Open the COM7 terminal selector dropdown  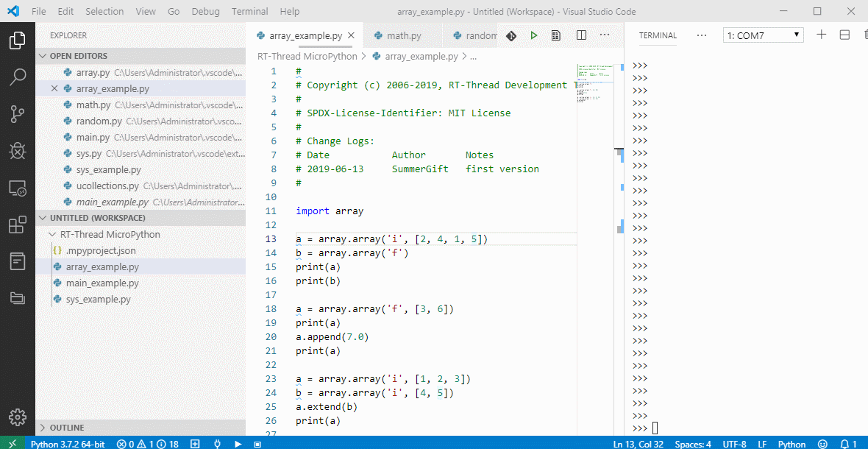click(764, 35)
